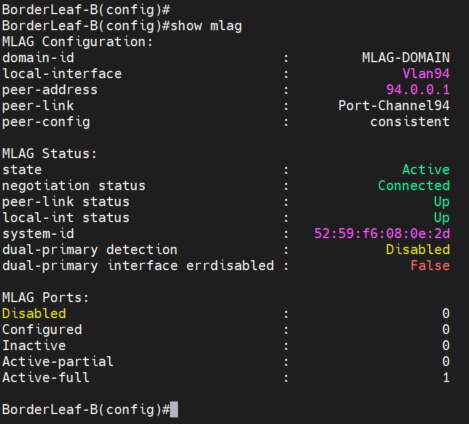This screenshot has width=469, height=424.
Task: Select the Port-Channel94 value
Action: pos(394,106)
